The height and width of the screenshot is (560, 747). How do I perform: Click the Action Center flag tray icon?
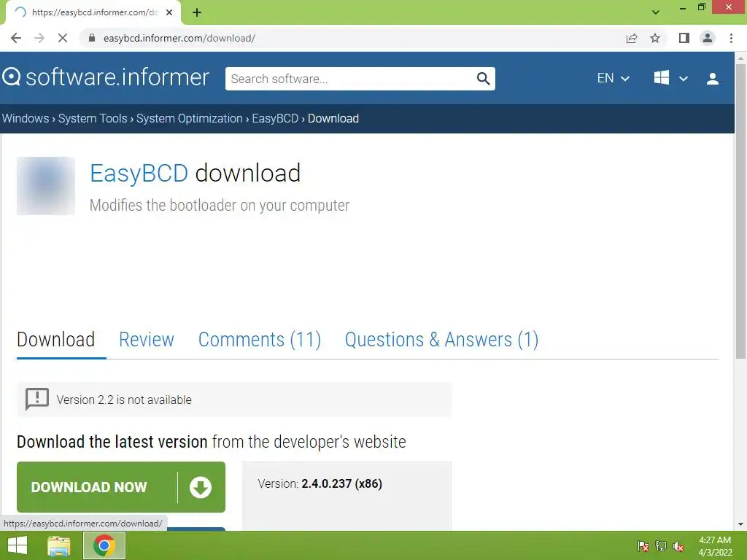click(643, 546)
